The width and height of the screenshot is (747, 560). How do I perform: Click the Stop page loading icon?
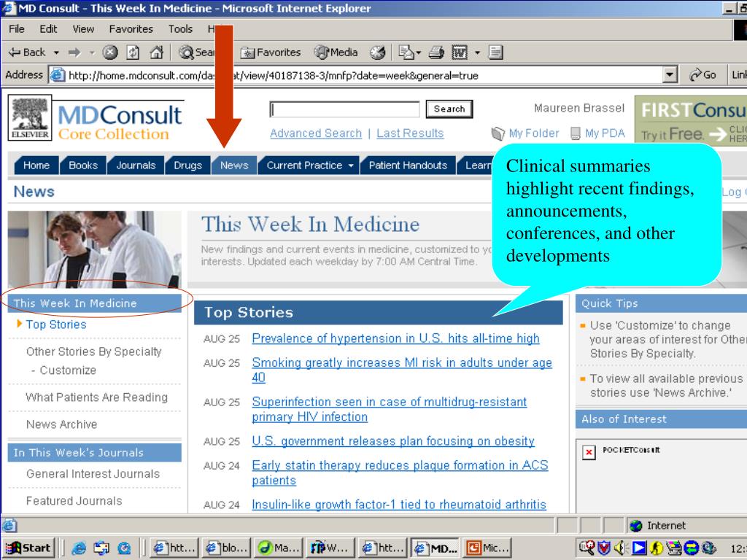110,52
